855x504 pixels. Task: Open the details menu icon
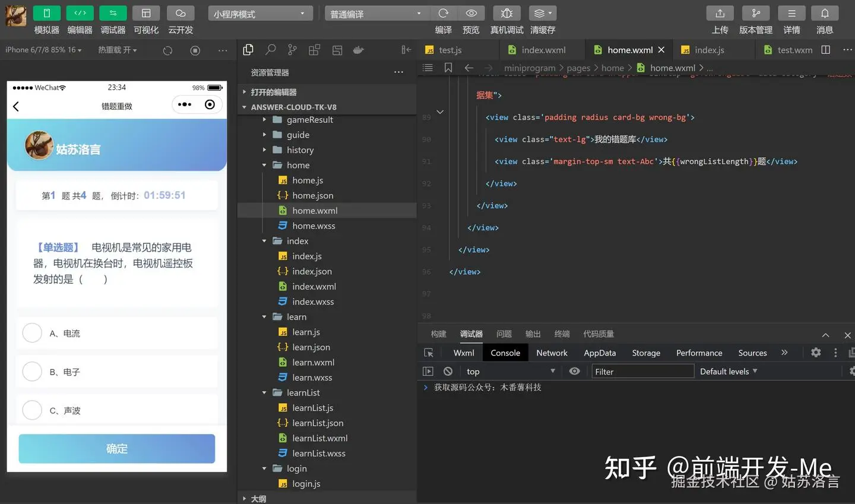pyautogui.click(x=791, y=13)
